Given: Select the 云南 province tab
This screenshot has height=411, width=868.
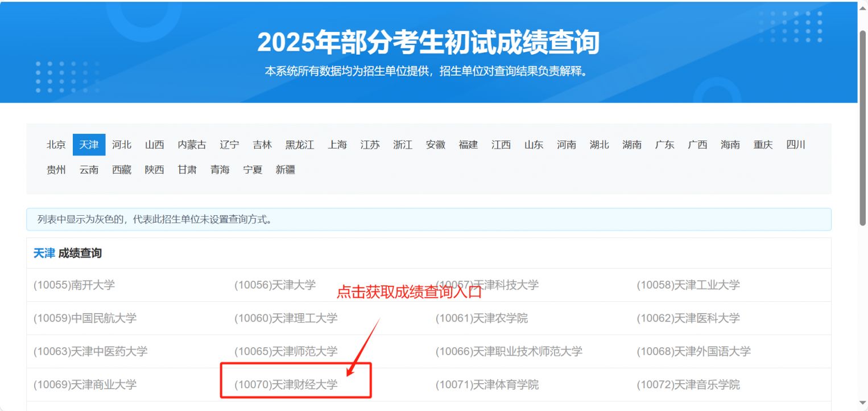Looking at the screenshot, I should [x=89, y=170].
